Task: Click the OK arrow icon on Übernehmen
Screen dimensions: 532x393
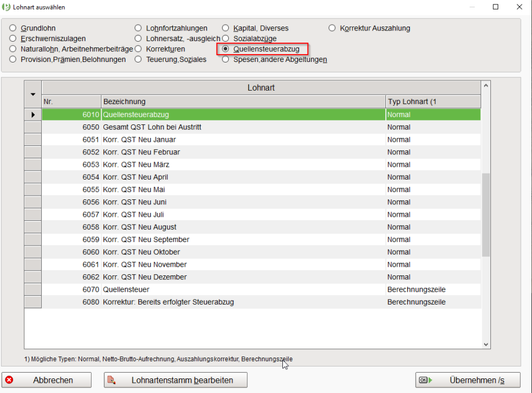Action: pos(426,379)
